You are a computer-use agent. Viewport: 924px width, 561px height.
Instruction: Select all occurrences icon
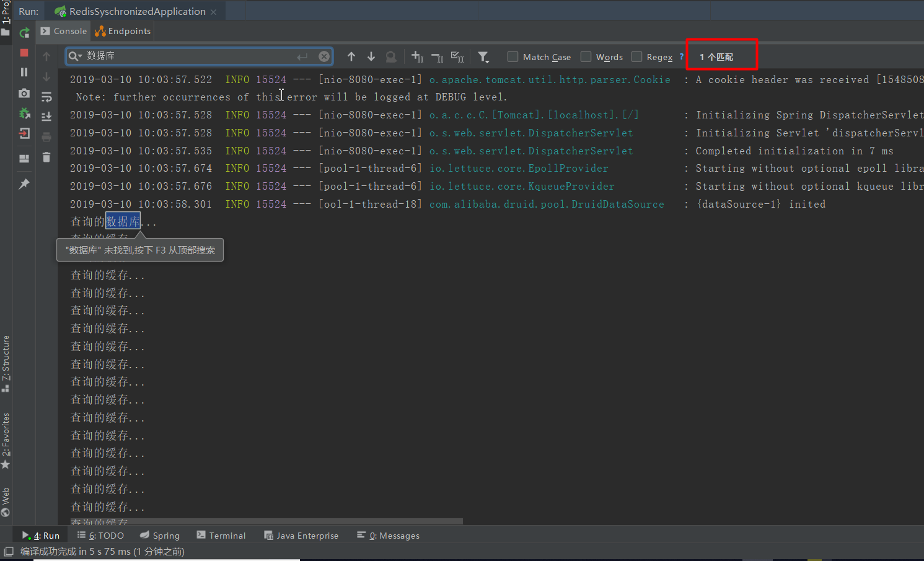click(457, 57)
